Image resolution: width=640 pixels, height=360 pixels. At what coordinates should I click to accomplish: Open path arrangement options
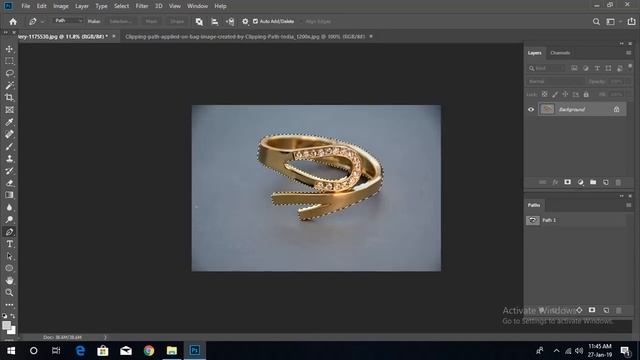pos(230,22)
